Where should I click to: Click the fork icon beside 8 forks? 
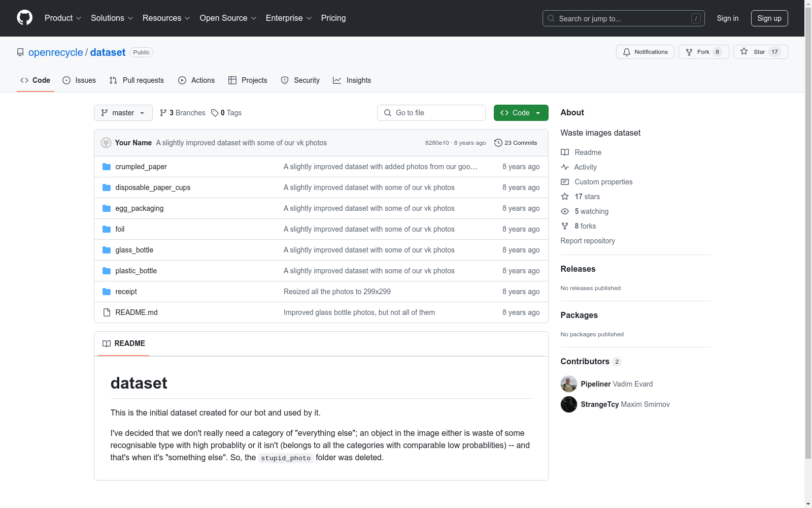565,226
